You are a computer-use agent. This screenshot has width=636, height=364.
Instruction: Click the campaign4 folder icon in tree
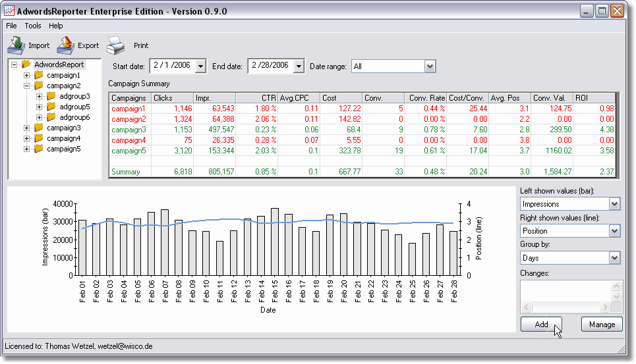(39, 138)
